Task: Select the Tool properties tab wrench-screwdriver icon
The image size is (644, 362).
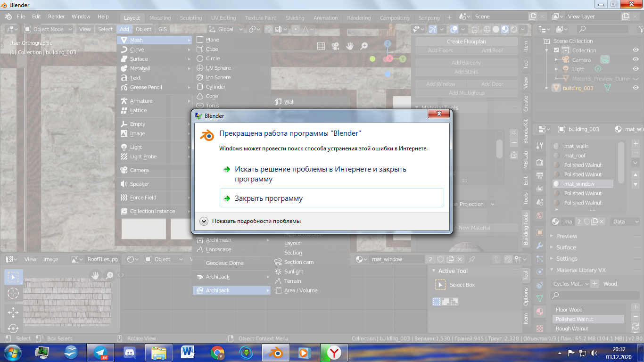Action: pyautogui.click(x=540, y=145)
